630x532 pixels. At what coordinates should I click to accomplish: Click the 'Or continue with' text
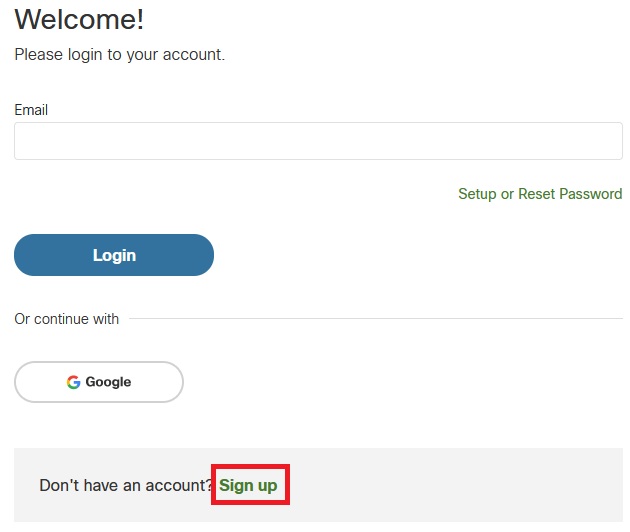[x=66, y=319]
